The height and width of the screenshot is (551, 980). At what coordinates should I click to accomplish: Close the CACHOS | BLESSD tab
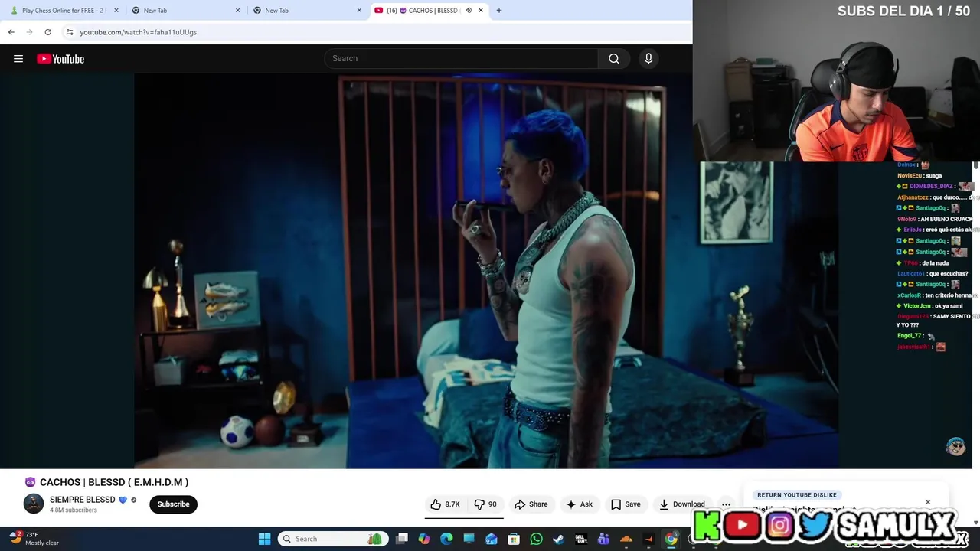481,11
